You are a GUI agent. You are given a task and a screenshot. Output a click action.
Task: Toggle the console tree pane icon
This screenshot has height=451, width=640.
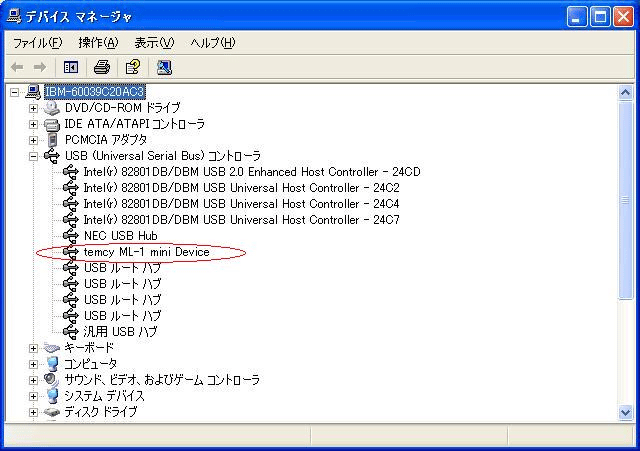click(x=71, y=67)
